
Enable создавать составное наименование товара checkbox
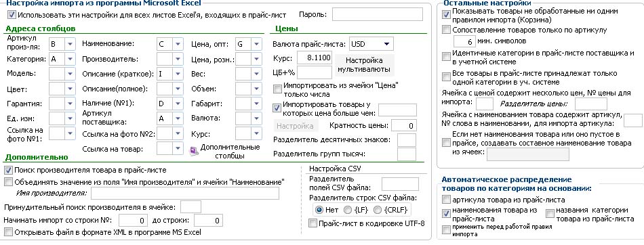(x=446, y=143)
